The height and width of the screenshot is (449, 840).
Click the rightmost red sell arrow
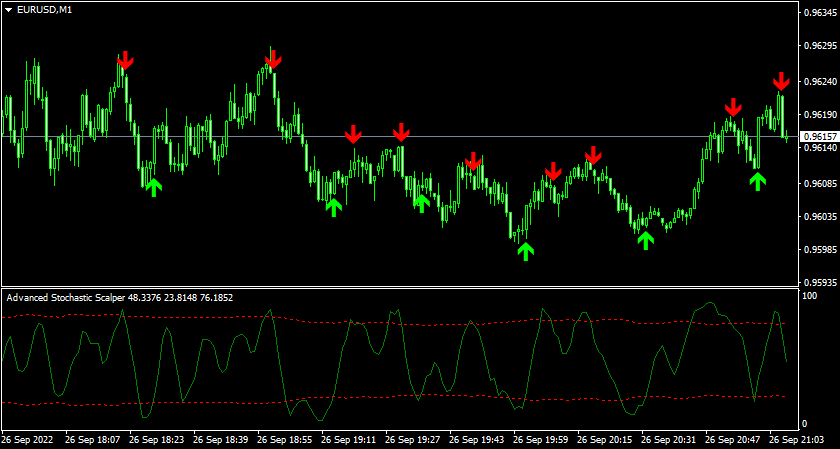click(781, 81)
